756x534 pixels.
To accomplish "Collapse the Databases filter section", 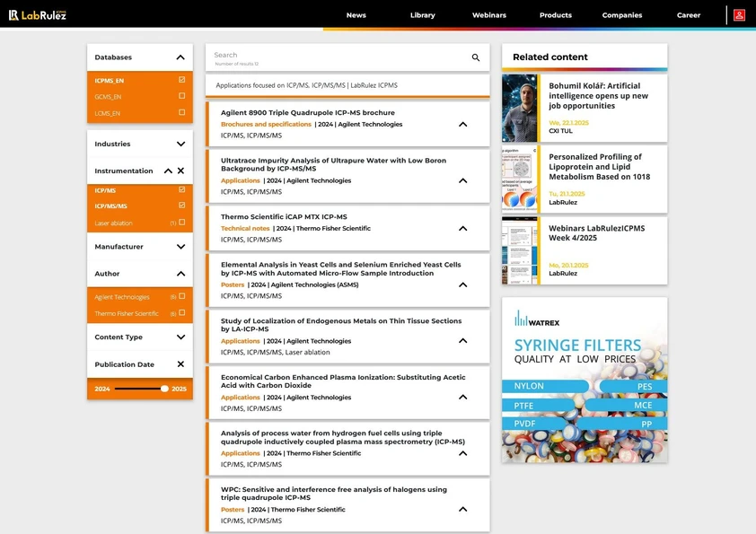I will click(180, 57).
